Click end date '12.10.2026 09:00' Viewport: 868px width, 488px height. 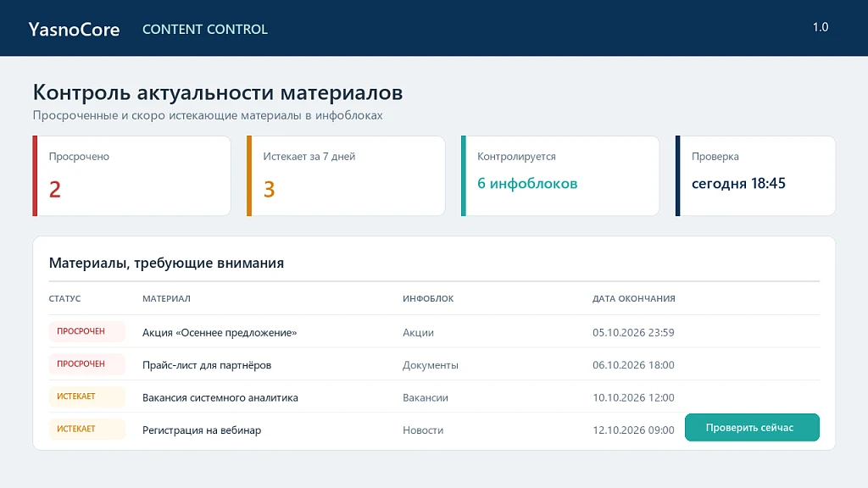point(633,430)
